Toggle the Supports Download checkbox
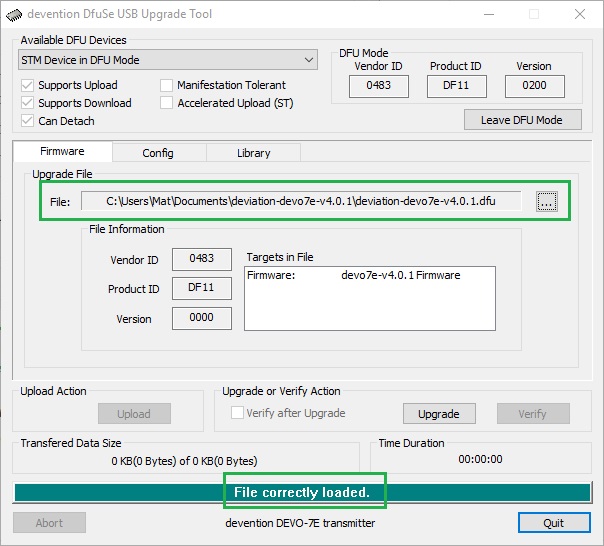 pos(27,103)
